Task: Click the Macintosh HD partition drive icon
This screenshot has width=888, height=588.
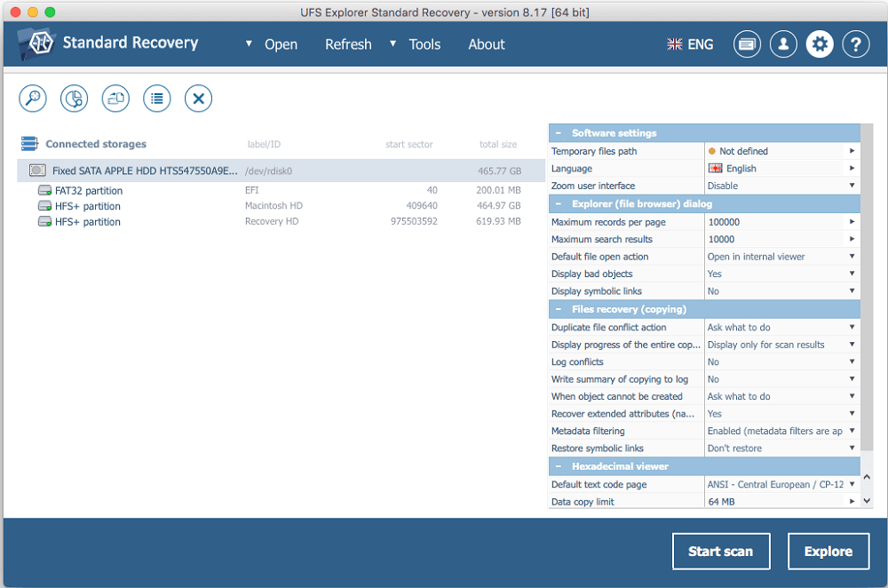Action: click(x=44, y=206)
